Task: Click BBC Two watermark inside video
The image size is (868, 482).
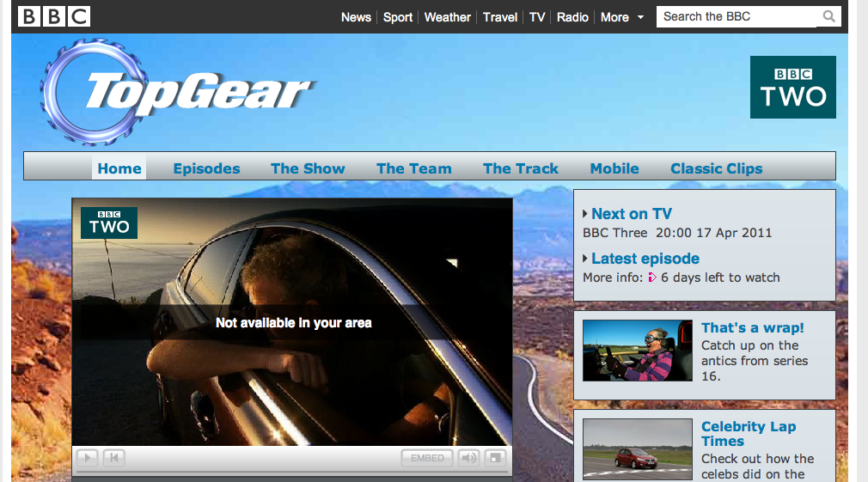Action: pyautogui.click(x=109, y=223)
